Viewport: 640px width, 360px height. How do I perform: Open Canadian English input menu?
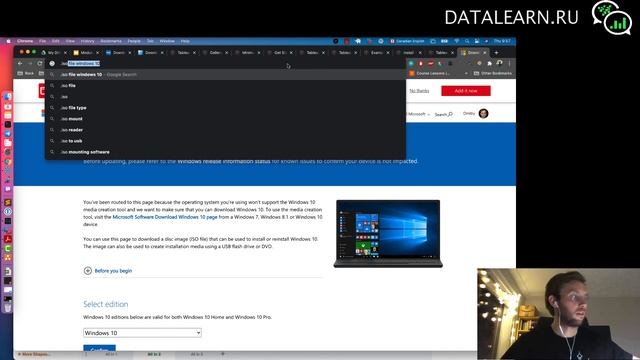tap(407, 41)
